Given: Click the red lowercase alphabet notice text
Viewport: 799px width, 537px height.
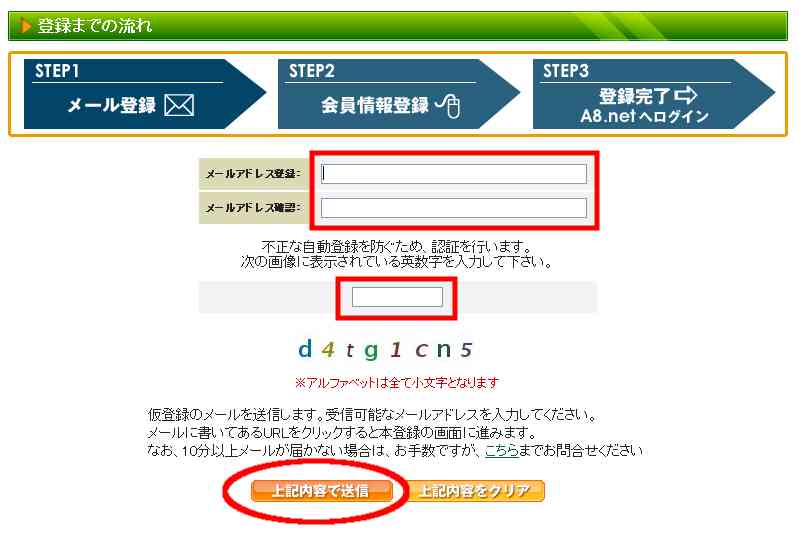Looking at the screenshot, I should pos(397,382).
